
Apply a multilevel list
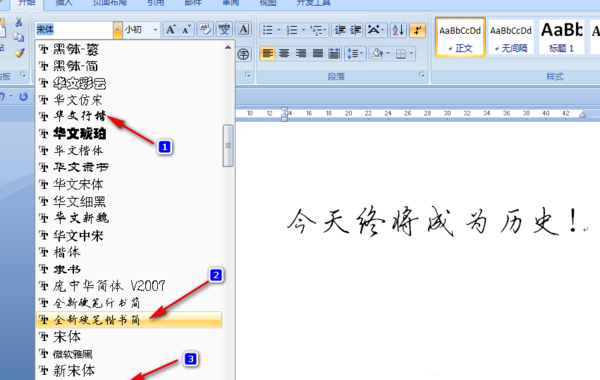tap(316, 30)
